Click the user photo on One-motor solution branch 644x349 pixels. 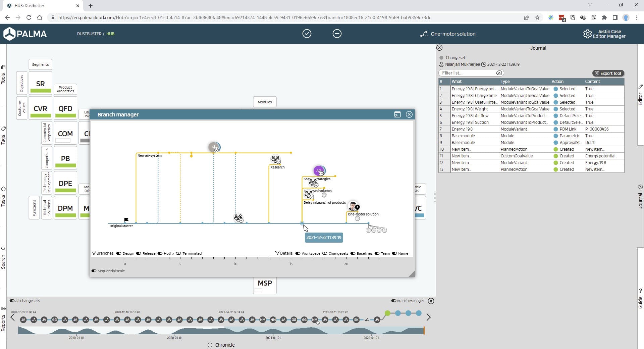pyautogui.click(x=353, y=206)
